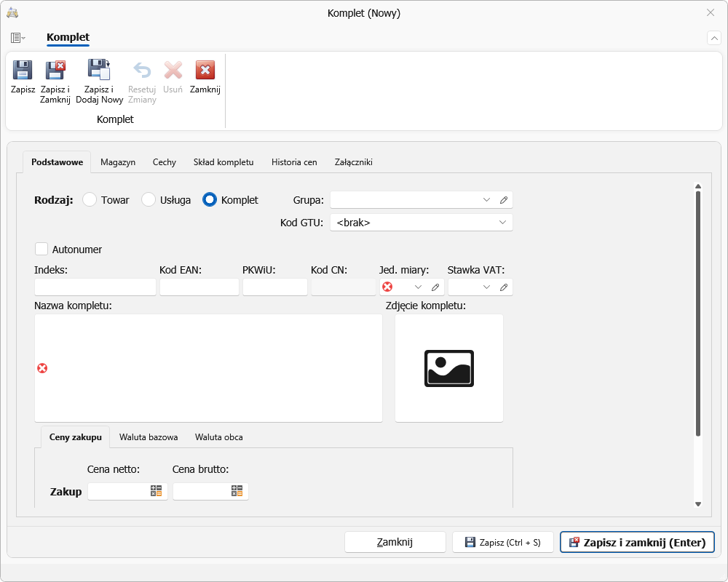Click the pencil icon beside Stawka VAT
Screen dimensions: 728x582
(x=503, y=287)
